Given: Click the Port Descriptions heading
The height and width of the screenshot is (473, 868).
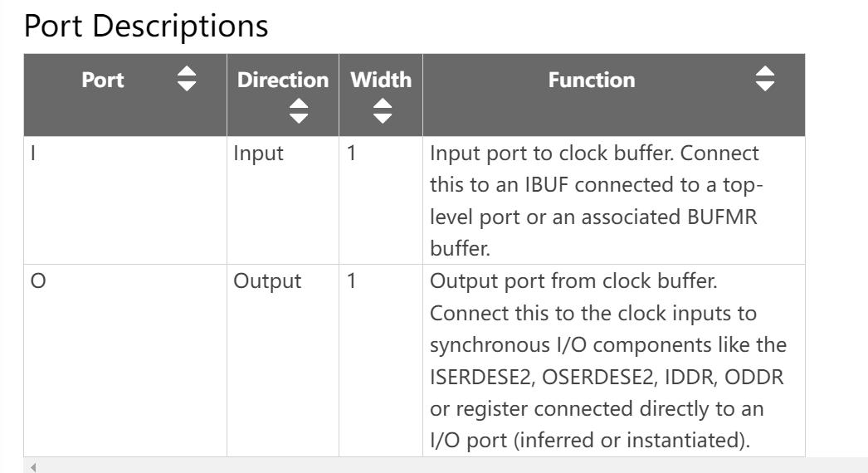Looking at the screenshot, I should 146,26.
